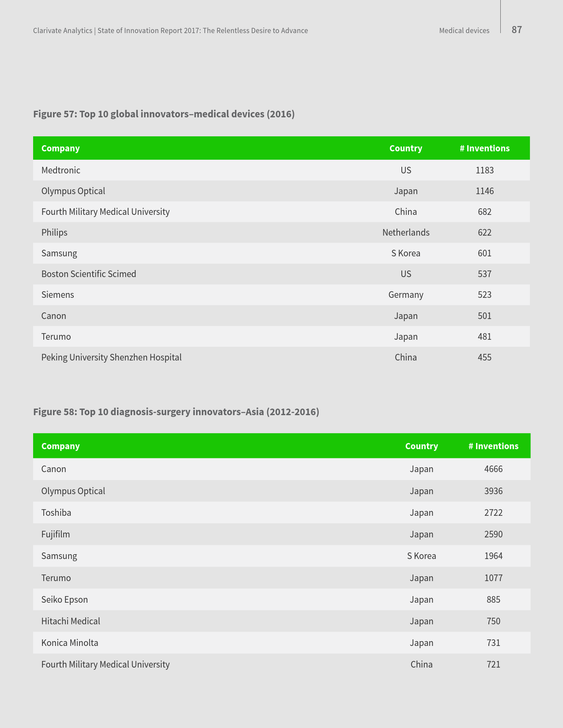Click the Germany country cell
This screenshot has width=563, height=728.
coord(406,295)
